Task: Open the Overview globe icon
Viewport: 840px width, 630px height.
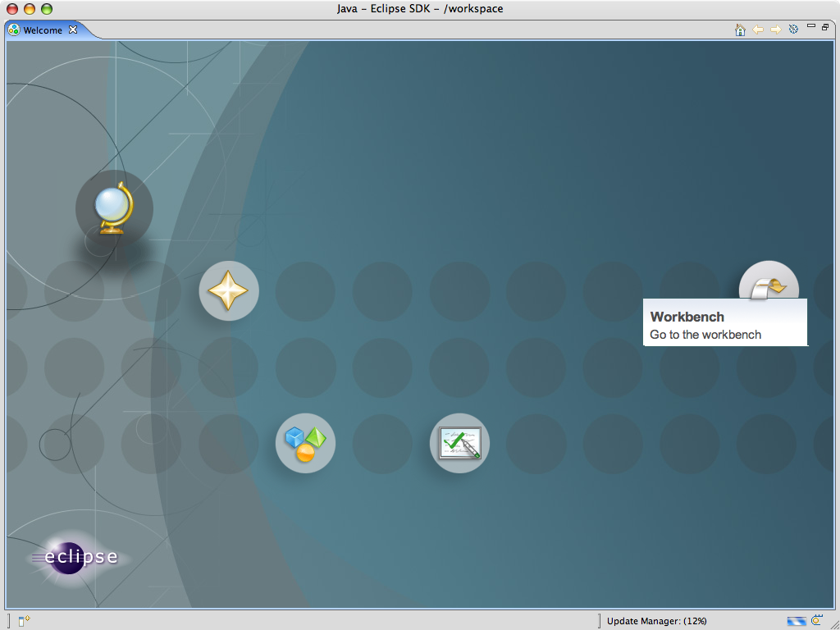Action: [114, 208]
